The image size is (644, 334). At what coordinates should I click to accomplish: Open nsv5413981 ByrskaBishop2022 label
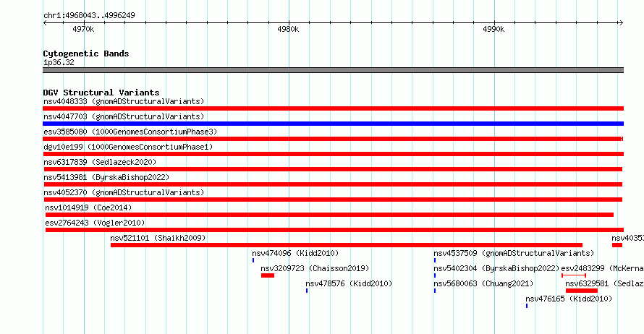click(106, 177)
